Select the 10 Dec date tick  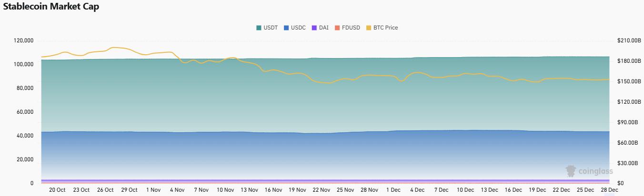465,190
